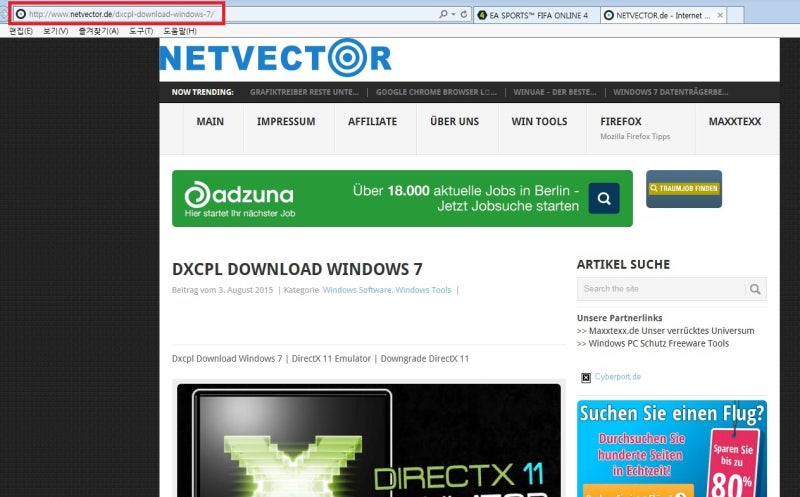The width and height of the screenshot is (800, 497).
Task: Open the IMPRESSUM page
Action: [x=286, y=121]
